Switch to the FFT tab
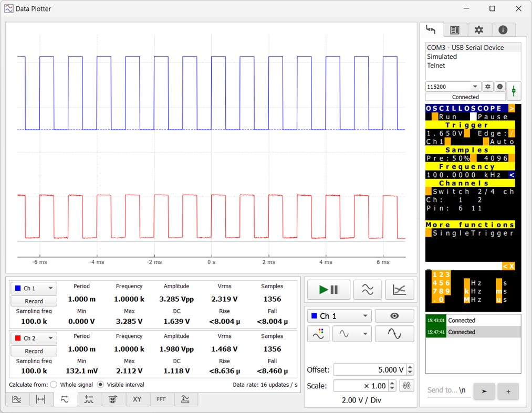This screenshot has width=532, height=413. 161,399
